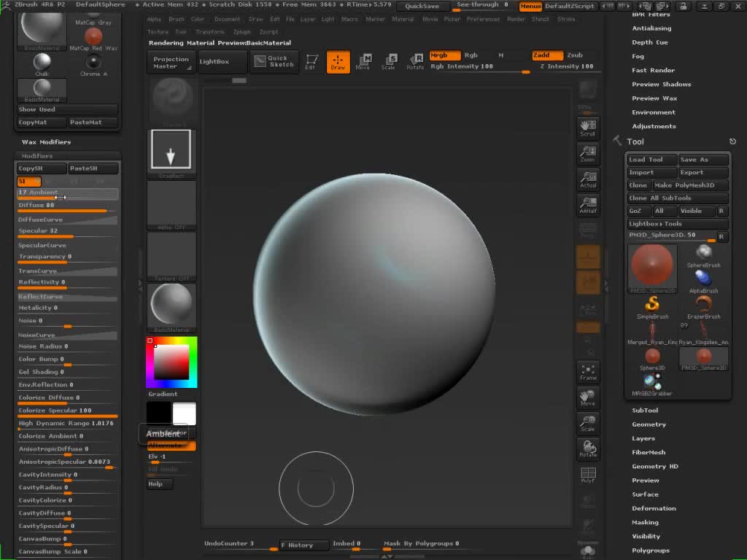The width and height of the screenshot is (747, 560).
Task: Select the MRGBZGrabber tool
Action: pos(652,384)
